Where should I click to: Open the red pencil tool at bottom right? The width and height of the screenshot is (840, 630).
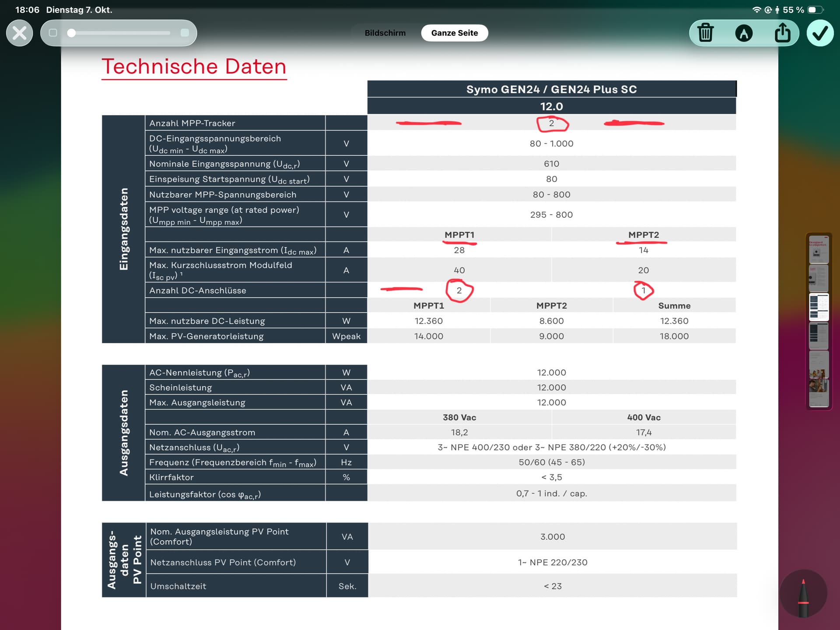pyautogui.click(x=803, y=596)
